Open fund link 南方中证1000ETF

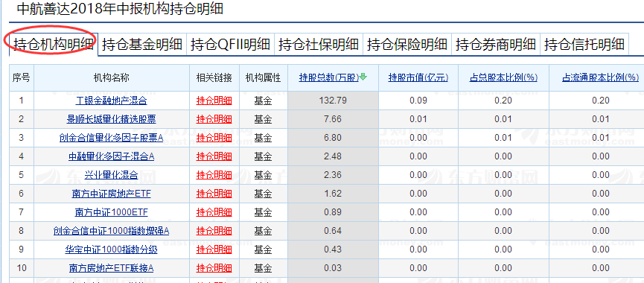111,212
